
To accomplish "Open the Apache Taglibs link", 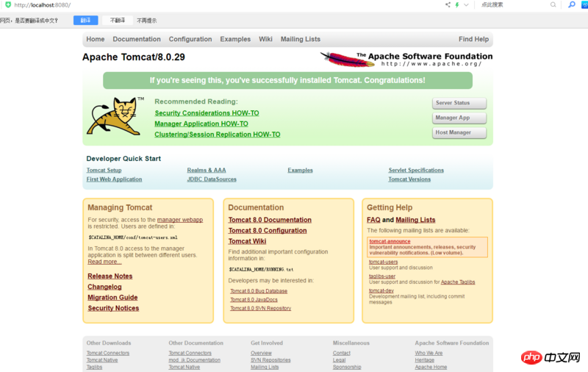I will click(458, 282).
